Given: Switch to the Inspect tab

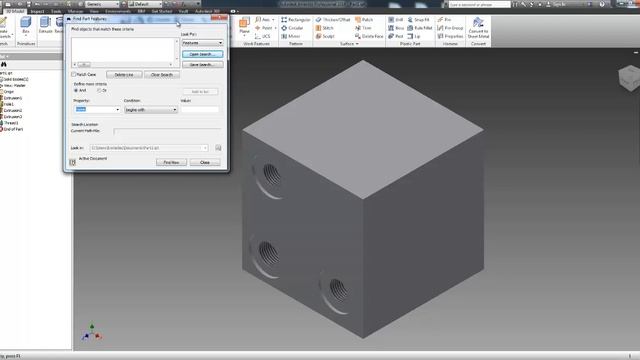Looking at the screenshot, I should pyautogui.click(x=38, y=11).
